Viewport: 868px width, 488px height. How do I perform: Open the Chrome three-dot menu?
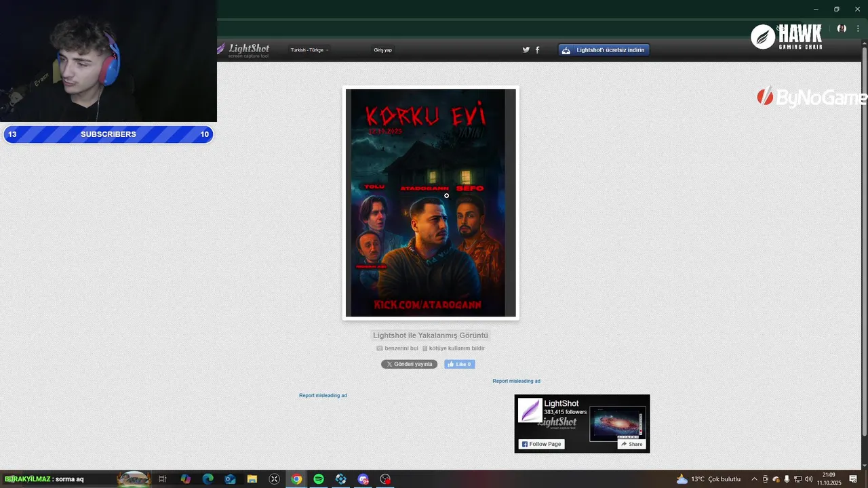[858, 28]
